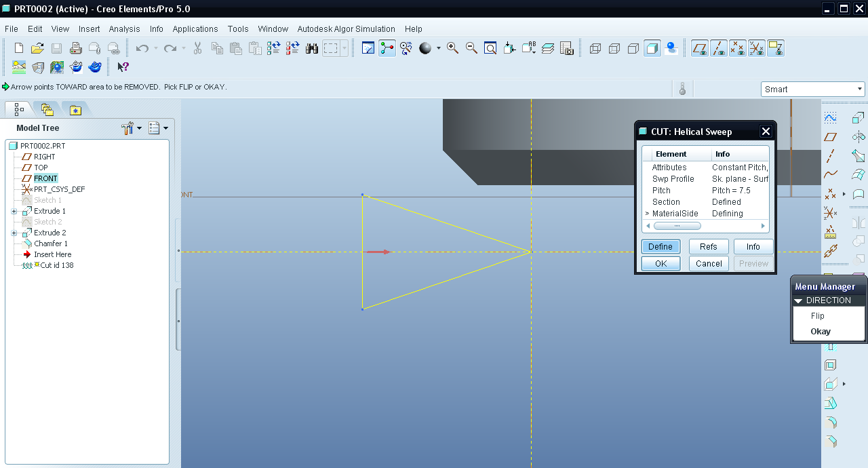Open the Redo history dropdown arrow
The height and width of the screenshot is (468, 868).
click(184, 48)
